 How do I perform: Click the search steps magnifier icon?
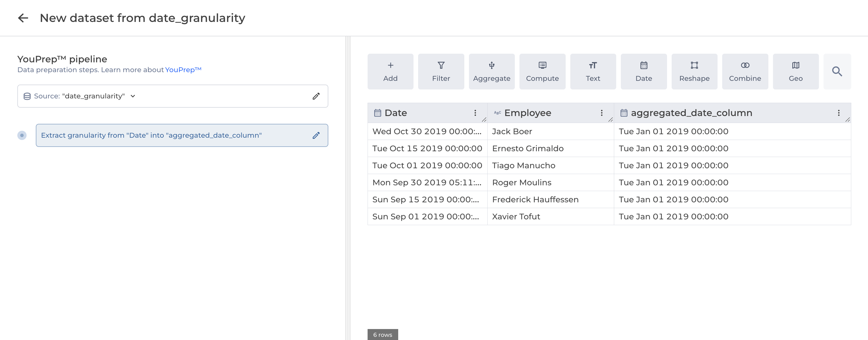837,72
